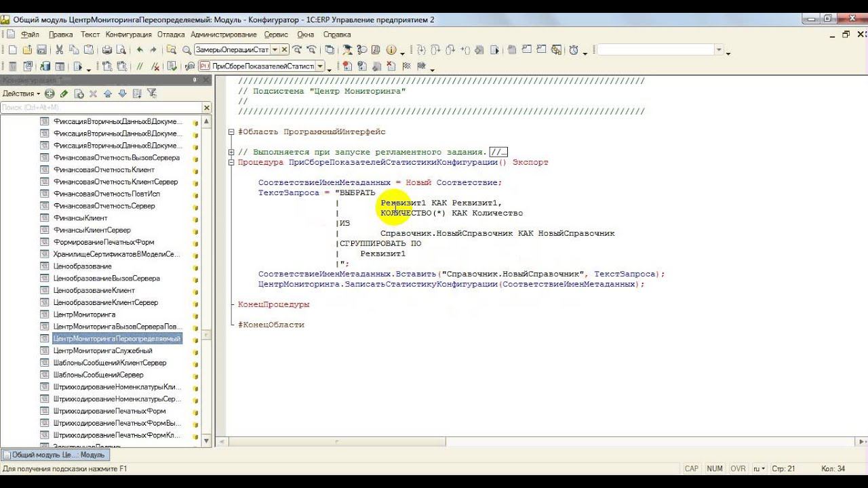868x488 pixels.
Task: Add comment with the // icon
Action: [140, 66]
